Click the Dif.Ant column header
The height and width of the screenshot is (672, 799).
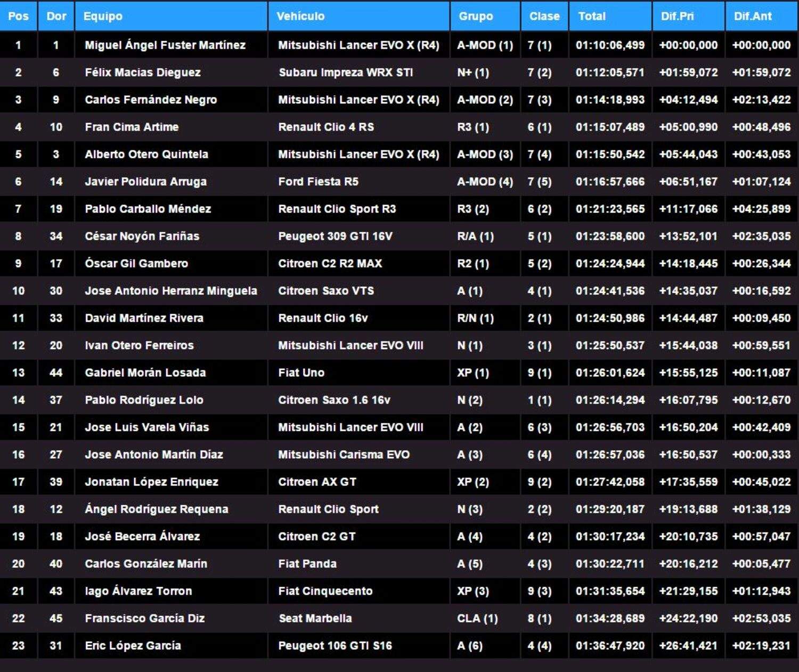(752, 16)
